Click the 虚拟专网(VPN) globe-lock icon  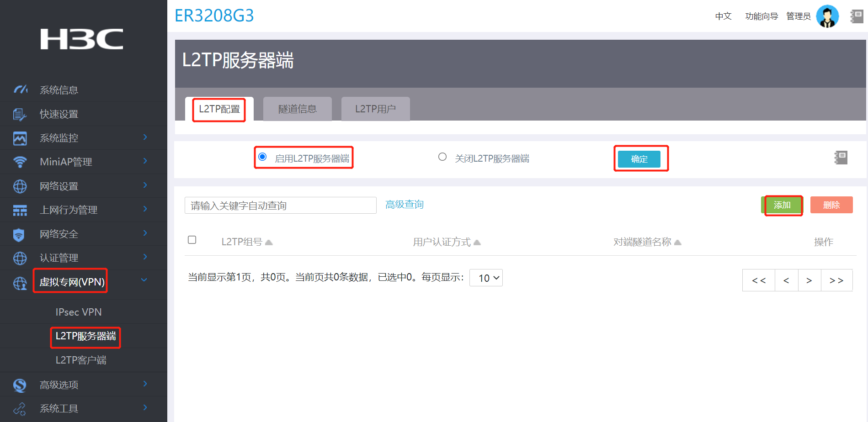20,283
